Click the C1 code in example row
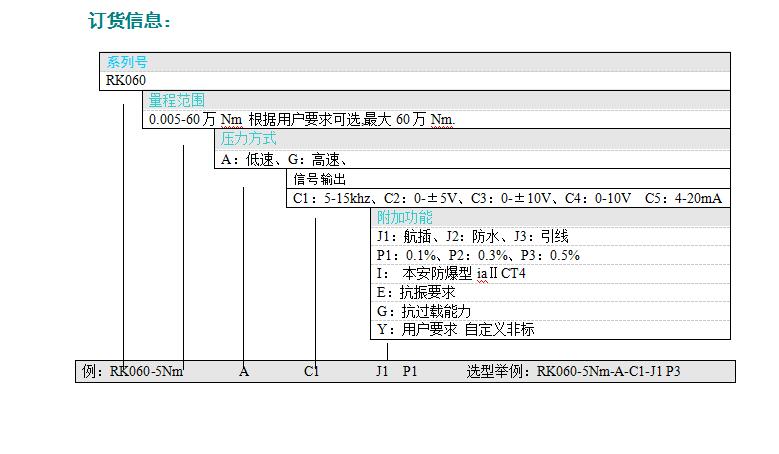779x454 pixels. 312,372
